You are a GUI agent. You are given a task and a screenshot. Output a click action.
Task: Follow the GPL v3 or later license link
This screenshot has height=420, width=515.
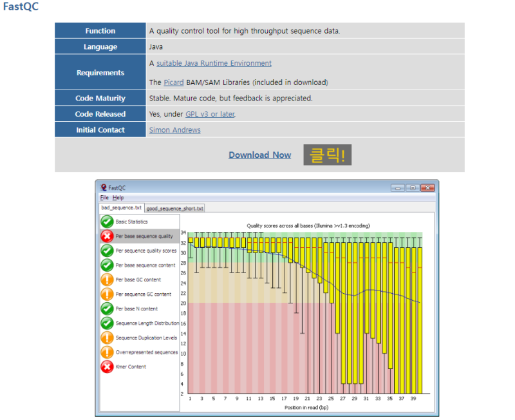pyautogui.click(x=209, y=113)
